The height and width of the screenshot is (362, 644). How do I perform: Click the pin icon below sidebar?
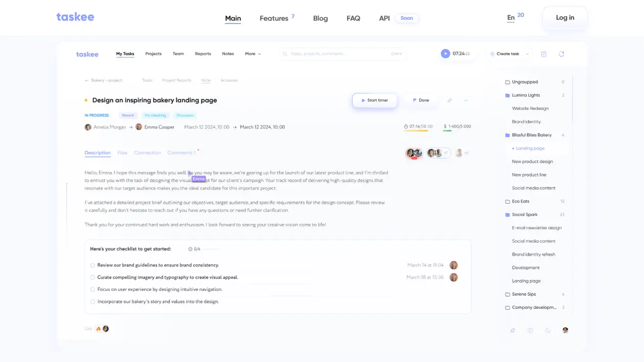tap(513, 330)
